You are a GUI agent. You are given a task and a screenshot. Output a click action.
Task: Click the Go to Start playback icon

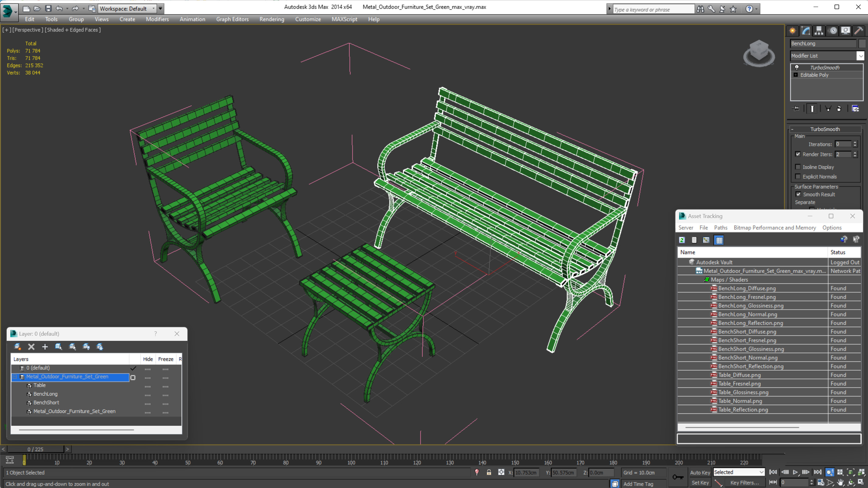tap(773, 472)
